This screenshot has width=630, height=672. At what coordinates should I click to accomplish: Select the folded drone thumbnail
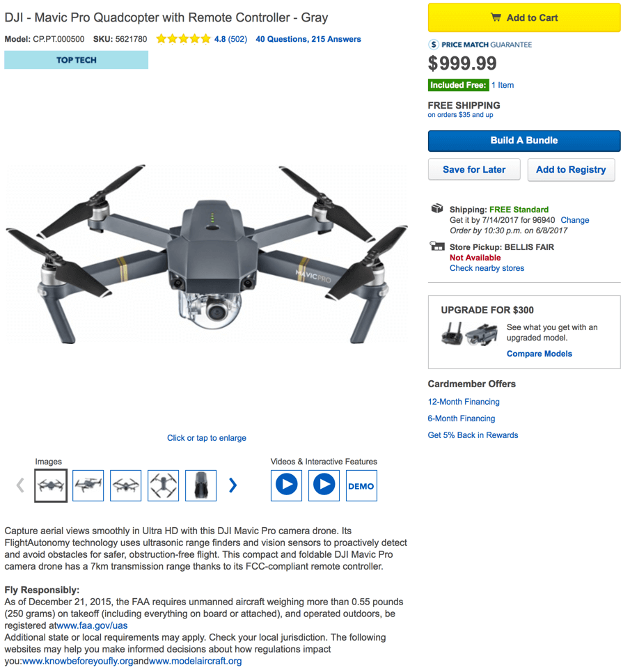201,485
